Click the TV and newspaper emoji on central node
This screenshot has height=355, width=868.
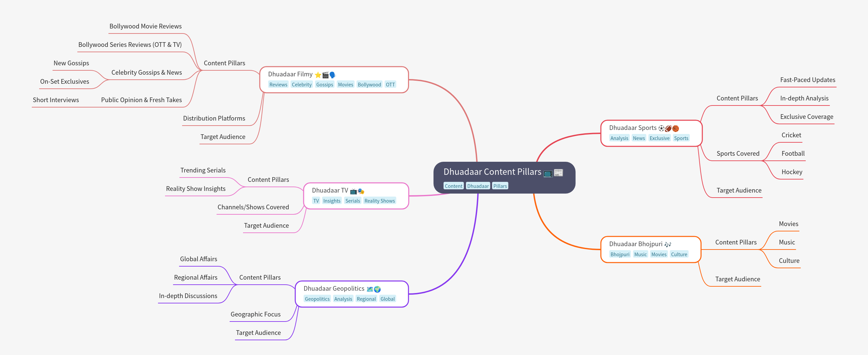(x=553, y=172)
